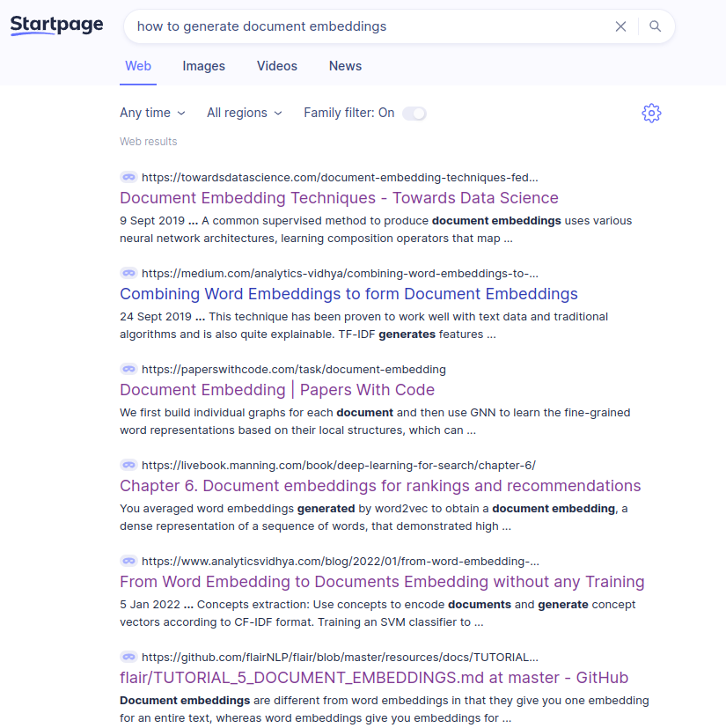The image size is (726, 728).
Task: Click snippet starting "We first build individual graphs"
Action: 375,422
